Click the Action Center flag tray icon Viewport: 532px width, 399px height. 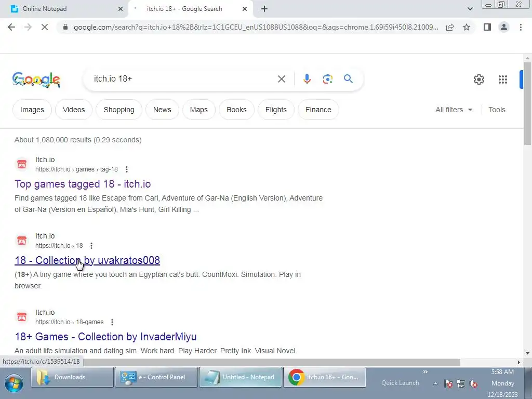tap(448, 384)
